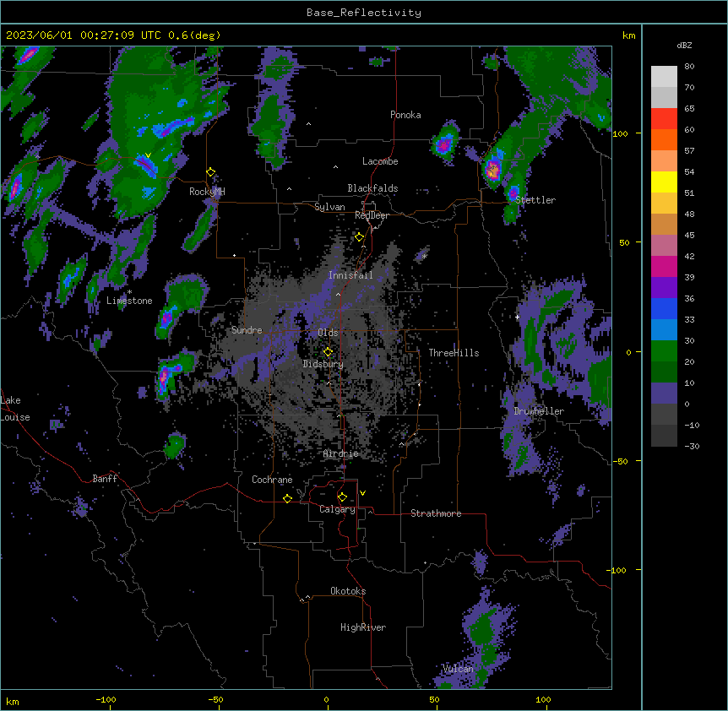Click the Airdrie city label
Viewport: 728px width, 711px height.
pyautogui.click(x=341, y=453)
